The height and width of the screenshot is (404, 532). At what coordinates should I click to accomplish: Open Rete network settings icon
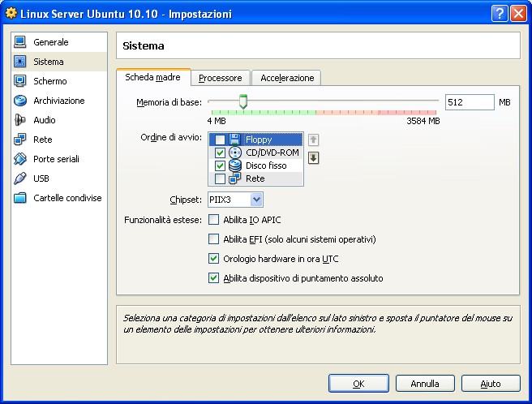[x=20, y=140]
